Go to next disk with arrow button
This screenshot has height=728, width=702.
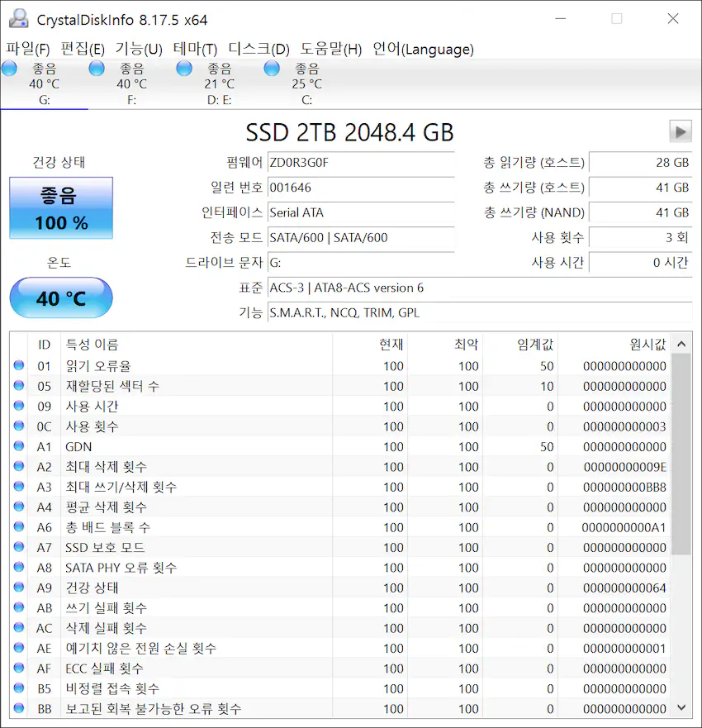click(681, 131)
